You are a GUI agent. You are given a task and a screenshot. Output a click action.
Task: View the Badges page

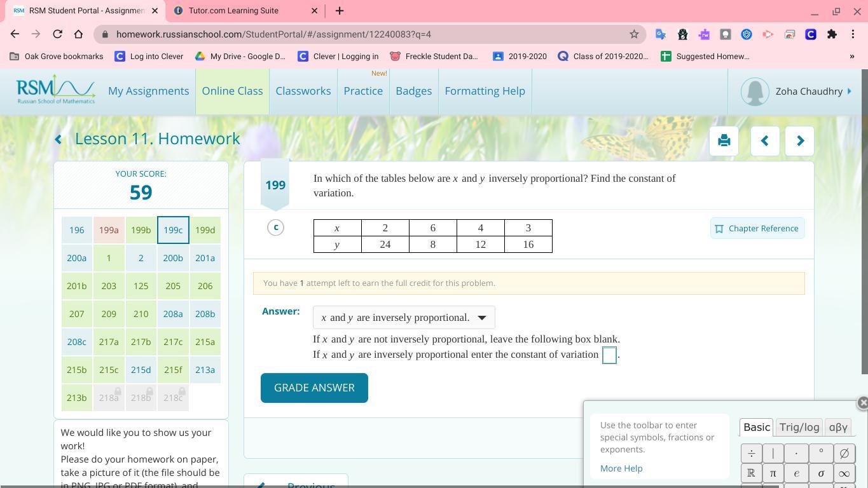tap(414, 91)
